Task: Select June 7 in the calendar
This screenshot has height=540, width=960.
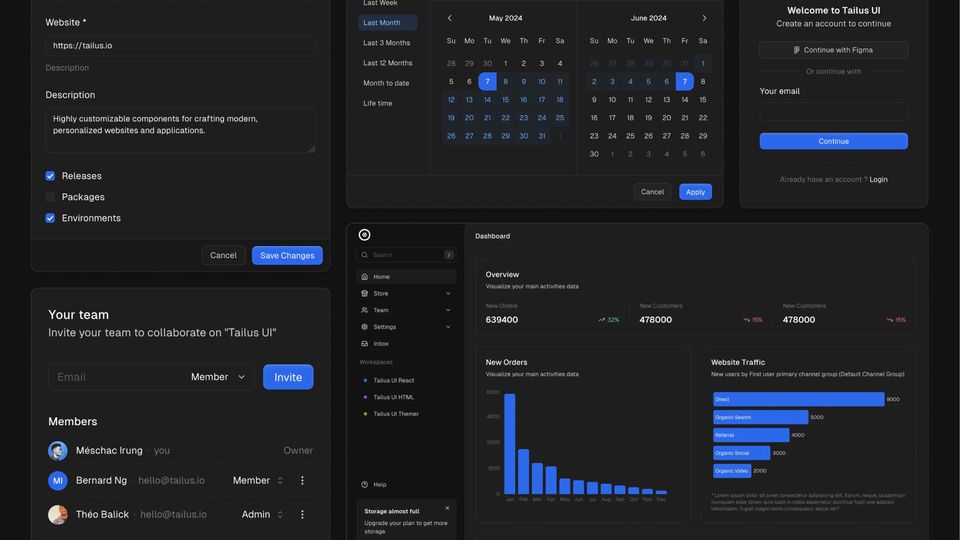Action: click(x=684, y=81)
